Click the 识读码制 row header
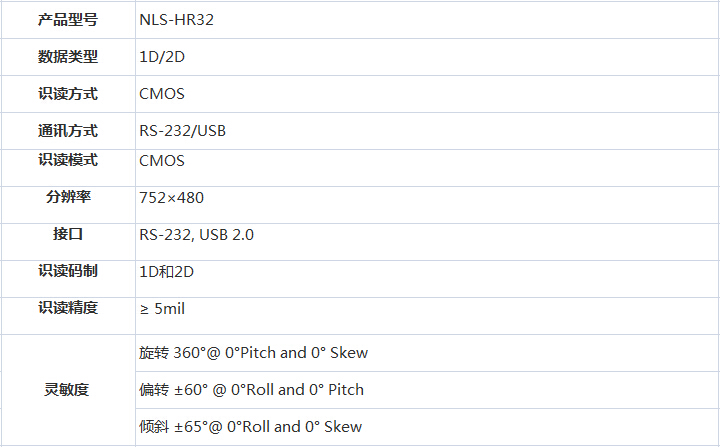 68,271
